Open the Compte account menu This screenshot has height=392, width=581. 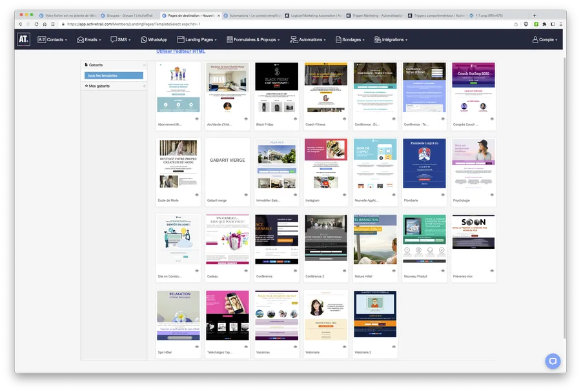click(545, 39)
